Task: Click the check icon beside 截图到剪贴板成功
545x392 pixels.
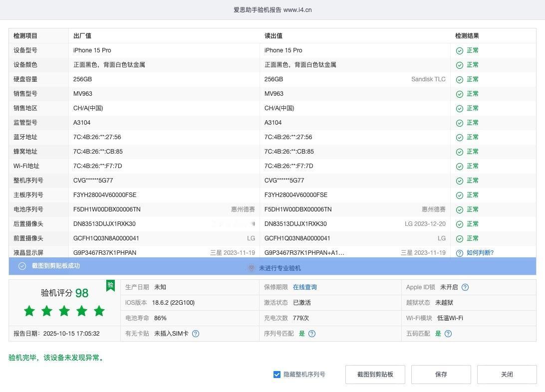Action: coord(22,266)
